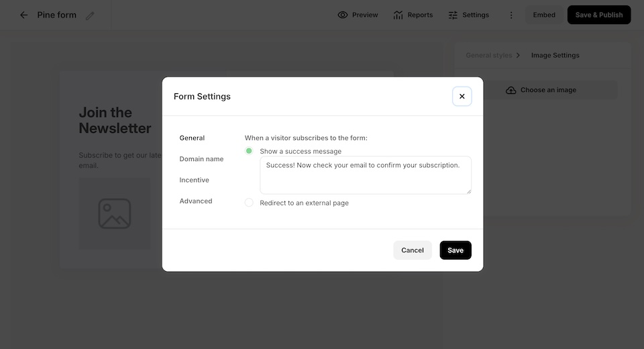Click the cloud upload icon
The height and width of the screenshot is (349, 644).
click(x=511, y=90)
